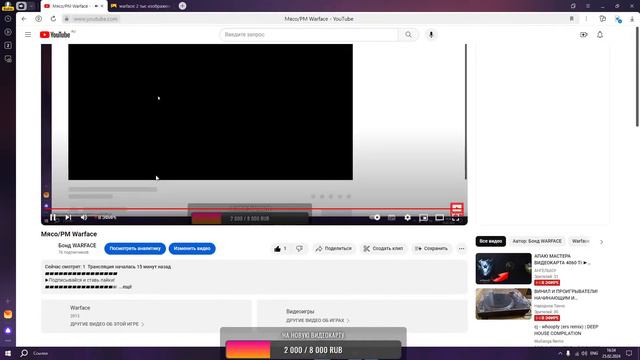640x360 pixels.
Task: Select the partially visible Warface chip
Action: click(x=580, y=241)
